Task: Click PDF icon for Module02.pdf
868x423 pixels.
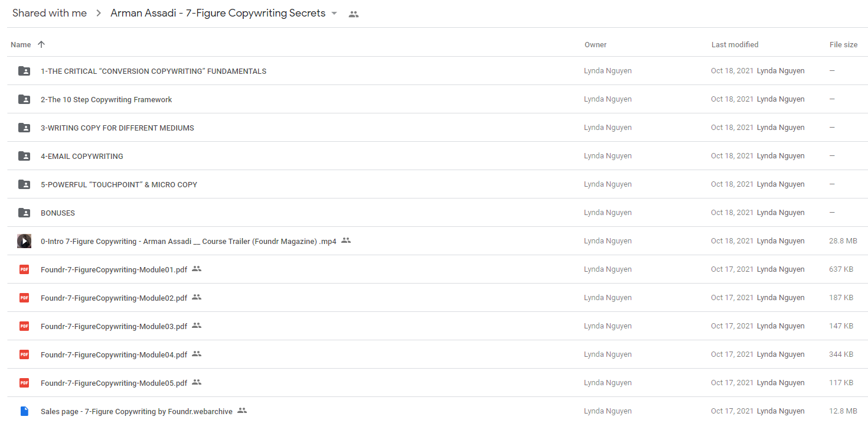Action: (x=24, y=298)
